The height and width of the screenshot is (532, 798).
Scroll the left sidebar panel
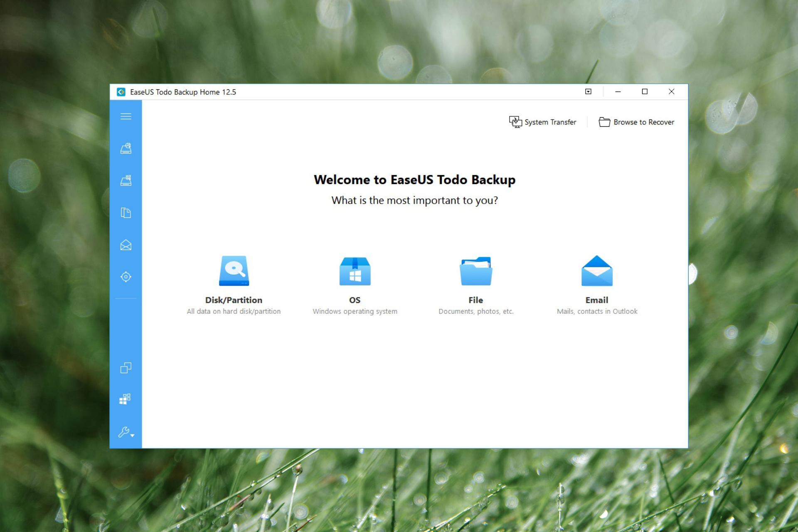(x=127, y=273)
